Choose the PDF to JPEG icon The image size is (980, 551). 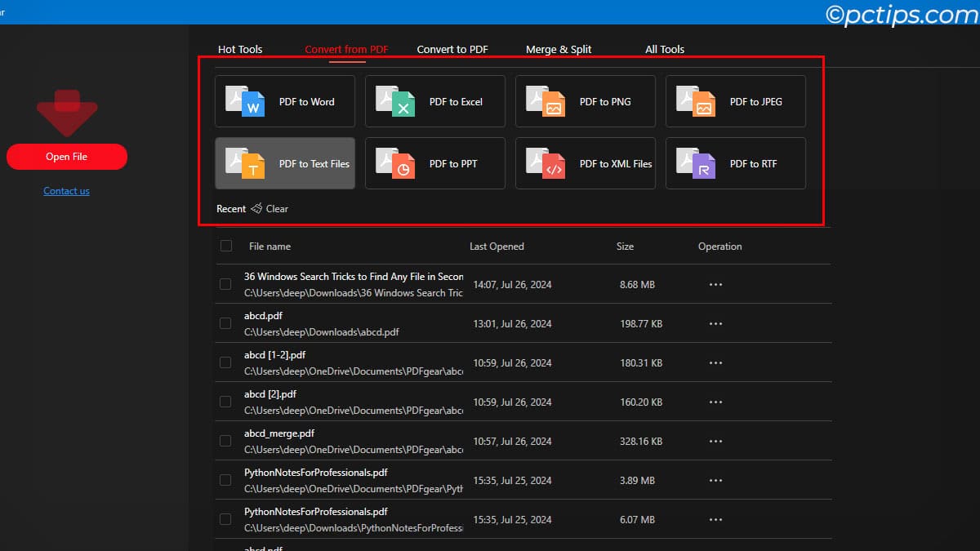(697, 102)
